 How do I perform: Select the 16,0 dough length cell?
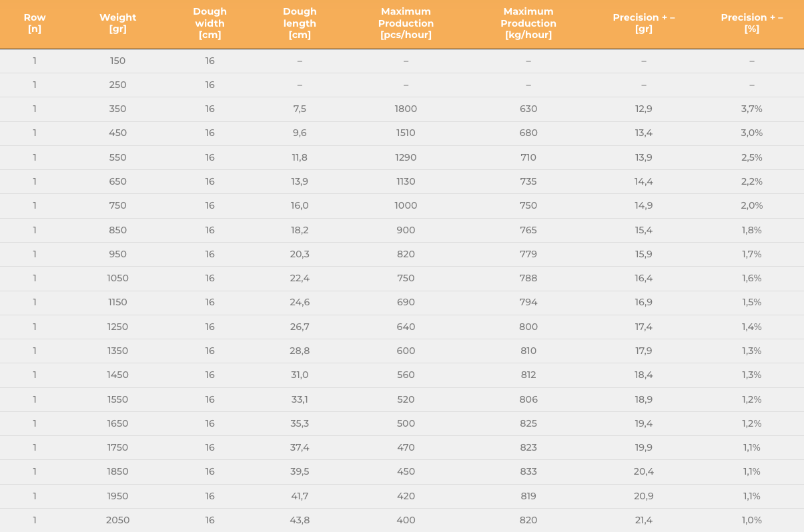[300, 205]
